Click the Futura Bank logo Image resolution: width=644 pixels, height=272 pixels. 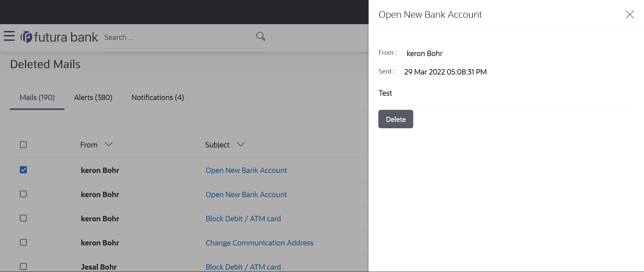click(59, 37)
